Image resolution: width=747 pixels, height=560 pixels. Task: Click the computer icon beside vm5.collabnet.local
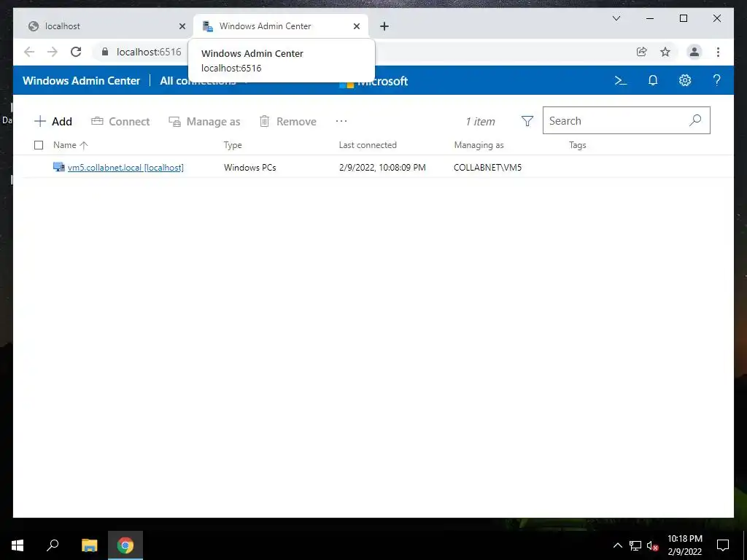[58, 167]
